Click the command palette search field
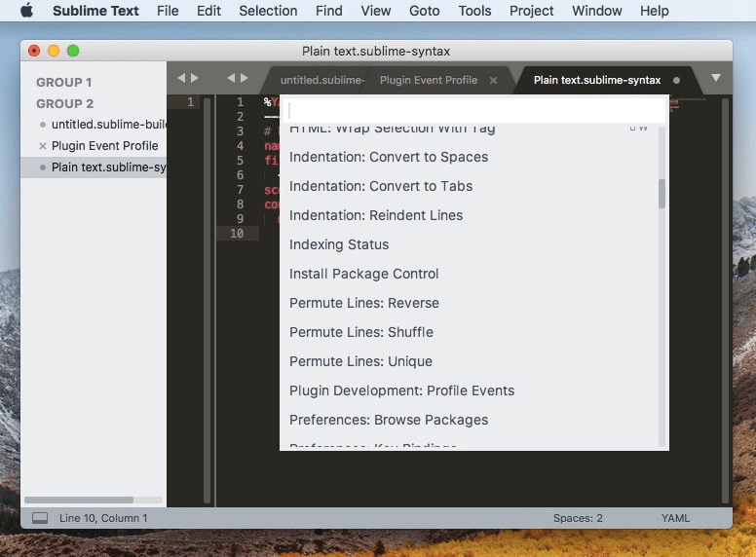This screenshot has height=557, width=756. 472,109
